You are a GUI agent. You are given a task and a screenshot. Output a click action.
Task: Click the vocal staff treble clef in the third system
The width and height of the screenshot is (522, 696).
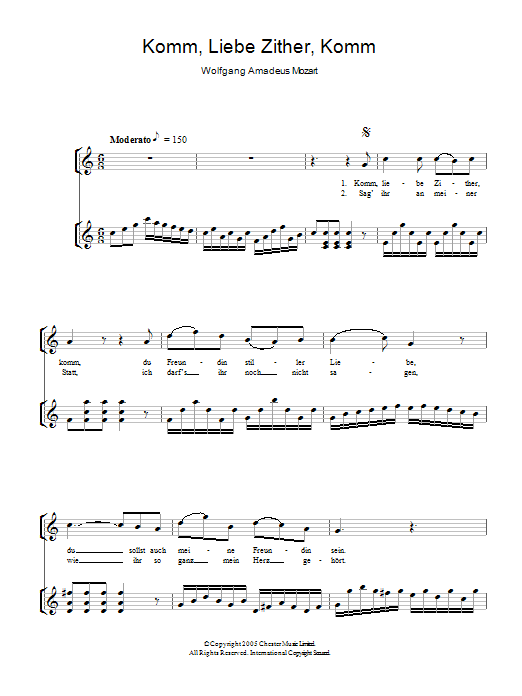54,526
